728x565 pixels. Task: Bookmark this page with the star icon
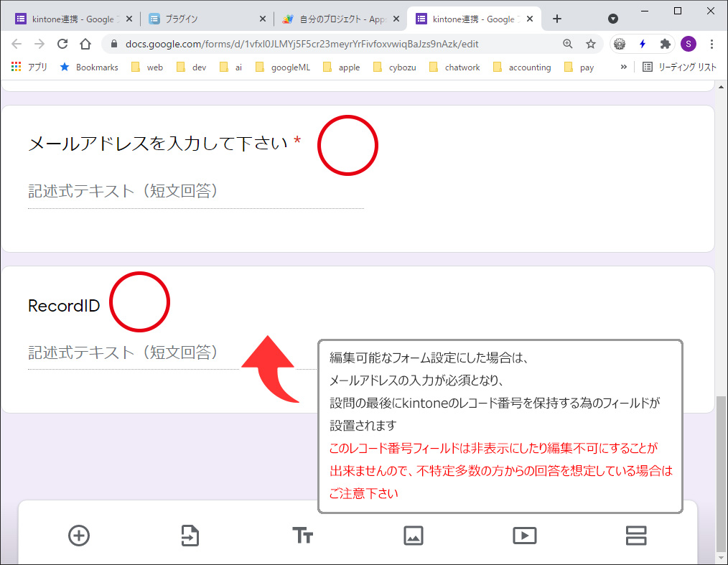591,44
